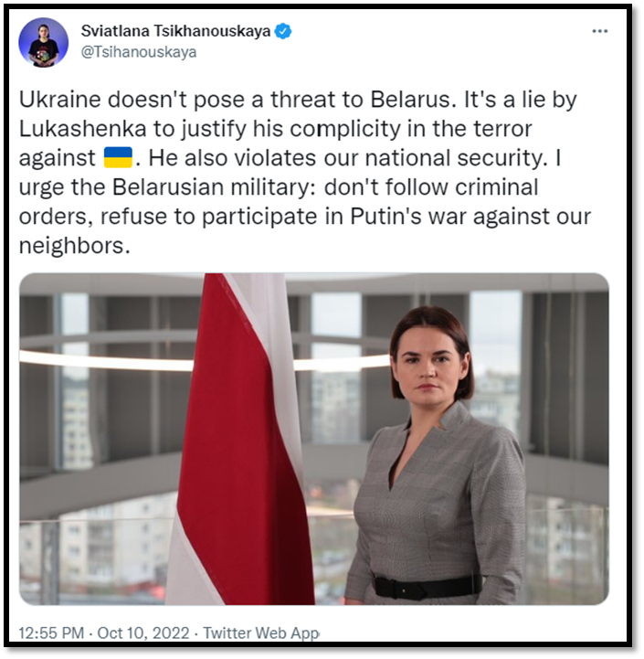Click the Twitter Web App source label
This screenshot has height=659, width=644.
point(261,632)
